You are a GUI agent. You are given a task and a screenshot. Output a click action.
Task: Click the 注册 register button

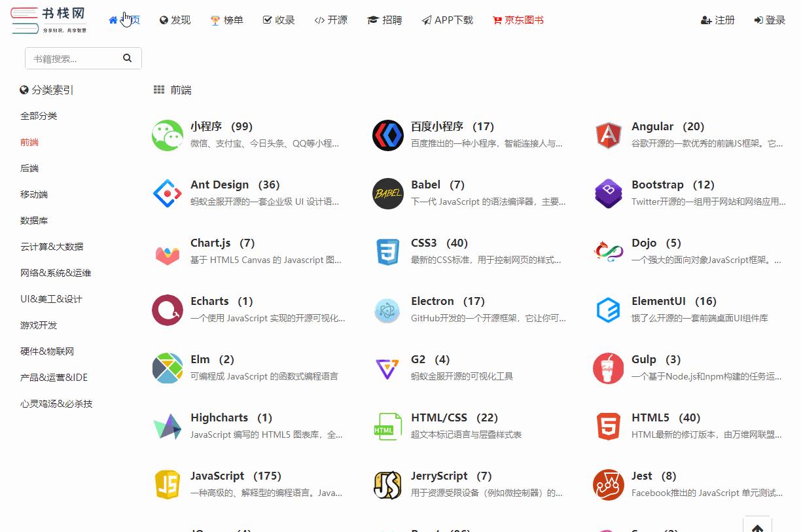pyautogui.click(x=717, y=20)
